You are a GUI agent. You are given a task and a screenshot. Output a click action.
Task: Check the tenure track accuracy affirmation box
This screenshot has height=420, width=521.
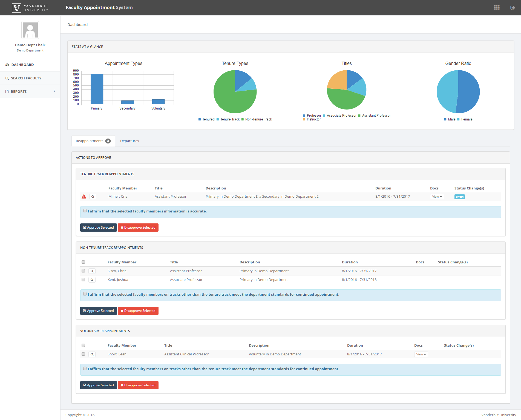pyautogui.click(x=85, y=211)
